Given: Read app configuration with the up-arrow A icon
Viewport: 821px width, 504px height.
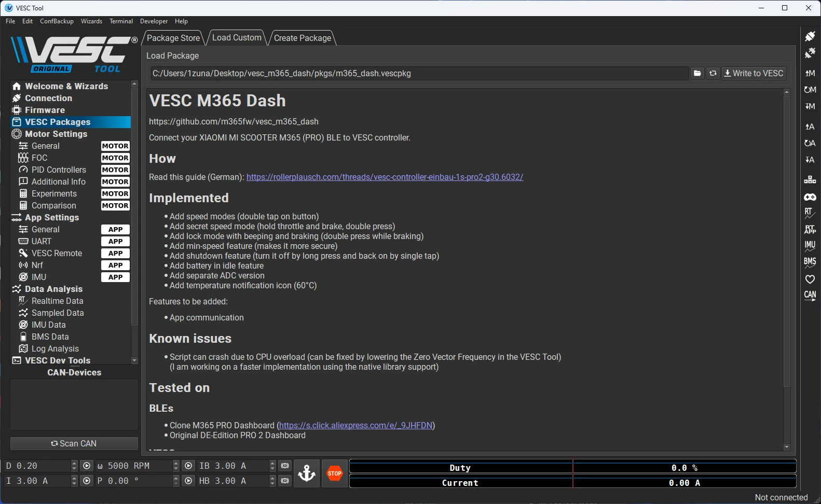Looking at the screenshot, I should (x=810, y=127).
